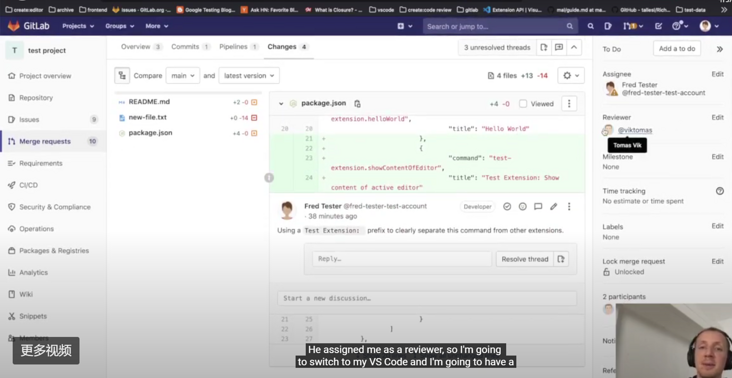Viewport: 732px width, 378px height.
Task: Open the latest version dropdown
Action: click(249, 76)
